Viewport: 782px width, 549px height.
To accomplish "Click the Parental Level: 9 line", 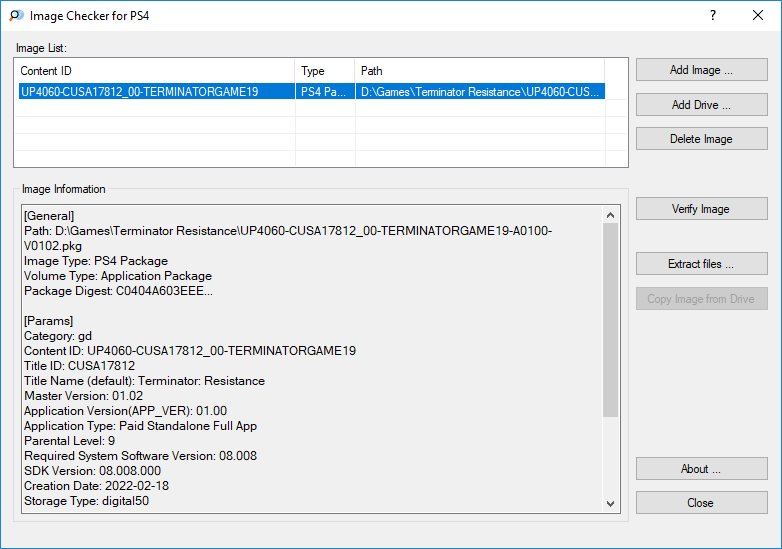I will [69, 440].
